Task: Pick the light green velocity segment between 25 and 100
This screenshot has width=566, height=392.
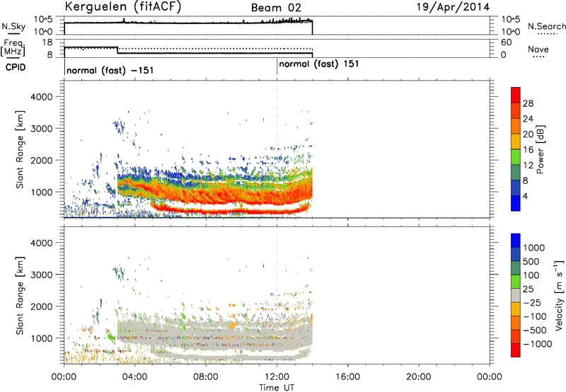Action: (x=516, y=282)
